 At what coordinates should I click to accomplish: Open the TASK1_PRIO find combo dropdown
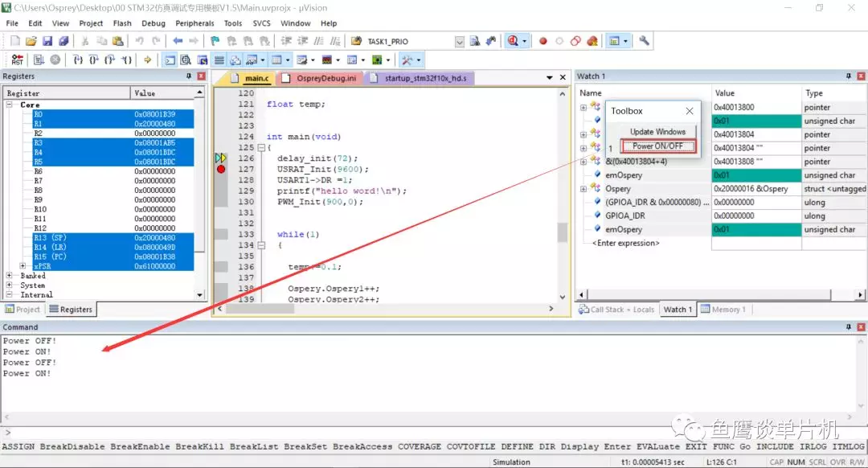[460, 42]
